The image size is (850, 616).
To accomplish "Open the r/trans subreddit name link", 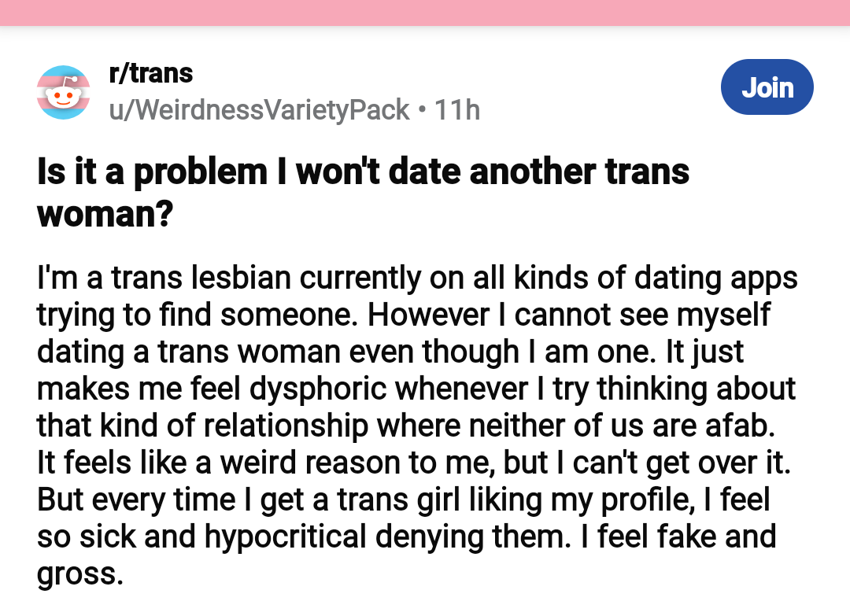I will pos(150,73).
